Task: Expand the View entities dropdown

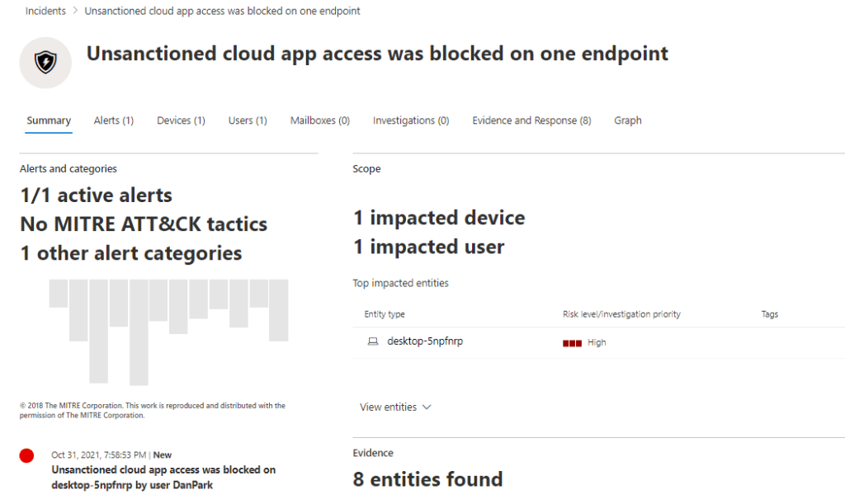Action: click(x=395, y=407)
